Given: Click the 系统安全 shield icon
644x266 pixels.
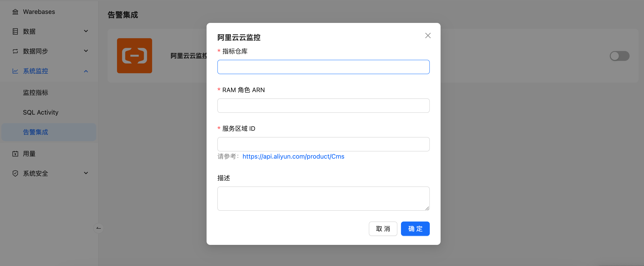Looking at the screenshot, I should tap(15, 173).
